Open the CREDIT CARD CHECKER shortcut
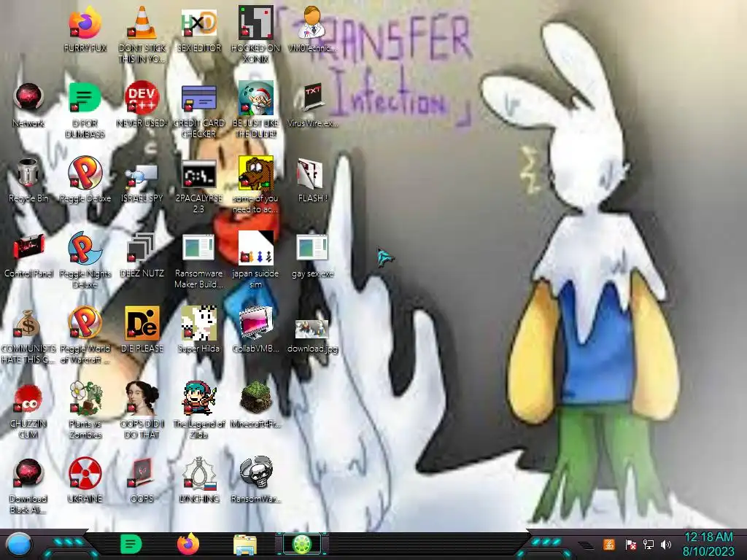Viewport: 747px width, 560px height. pyautogui.click(x=198, y=98)
